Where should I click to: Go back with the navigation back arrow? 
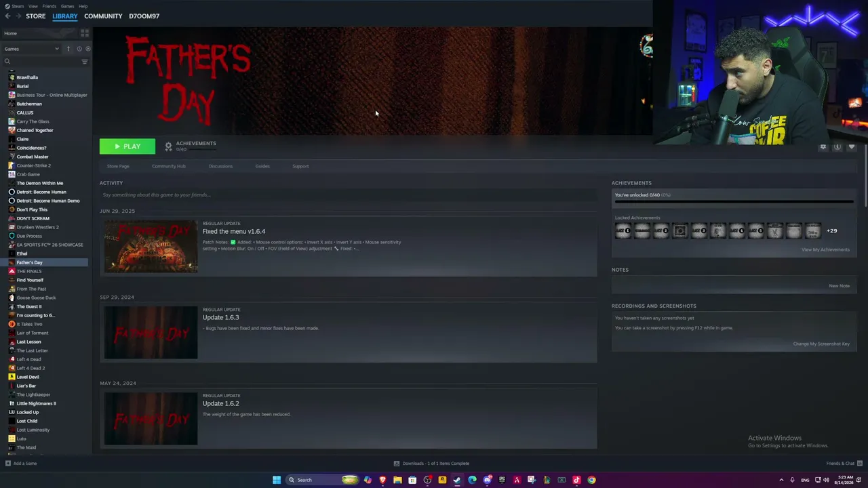pyautogui.click(x=7, y=16)
